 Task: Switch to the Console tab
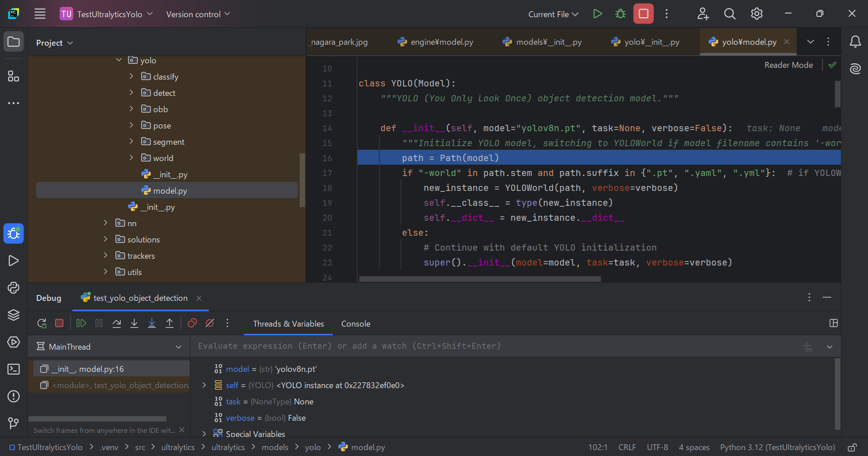(356, 324)
